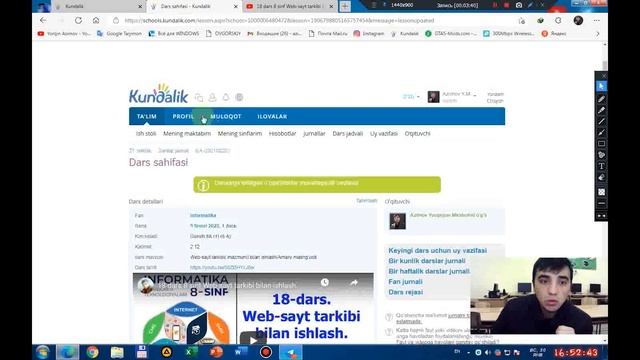
Task: Open Hisobotlar submenu item
Action: pyautogui.click(x=282, y=133)
